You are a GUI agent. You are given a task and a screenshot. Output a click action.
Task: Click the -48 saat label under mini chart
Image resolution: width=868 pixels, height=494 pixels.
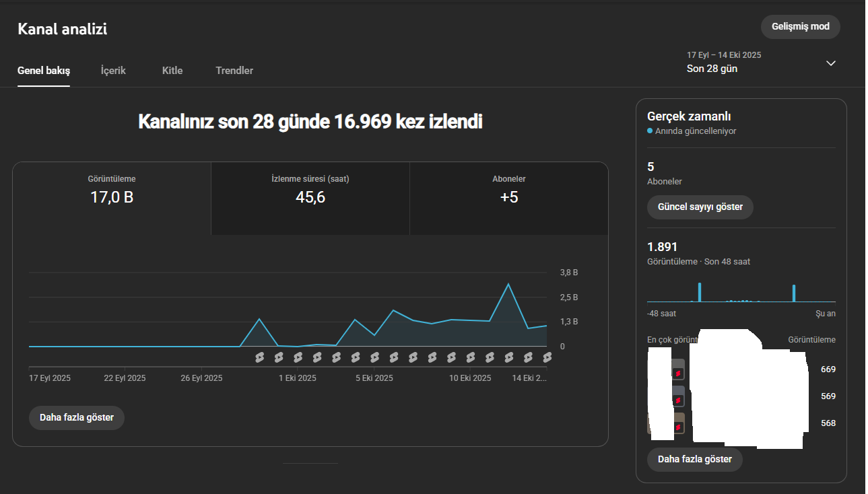pyautogui.click(x=661, y=314)
